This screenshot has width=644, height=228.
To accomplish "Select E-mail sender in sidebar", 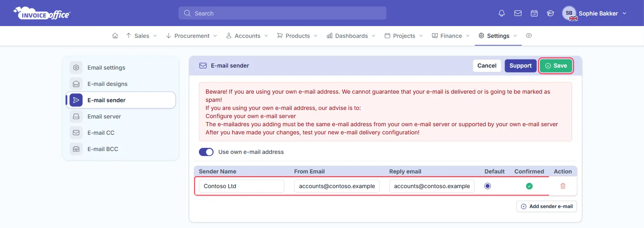I will pyautogui.click(x=121, y=100).
